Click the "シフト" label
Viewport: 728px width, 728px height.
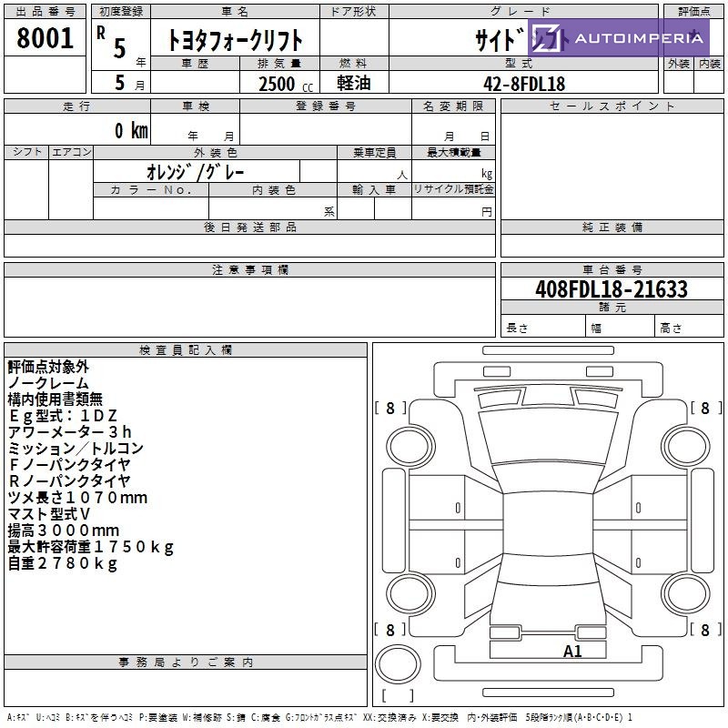[x=27, y=152]
